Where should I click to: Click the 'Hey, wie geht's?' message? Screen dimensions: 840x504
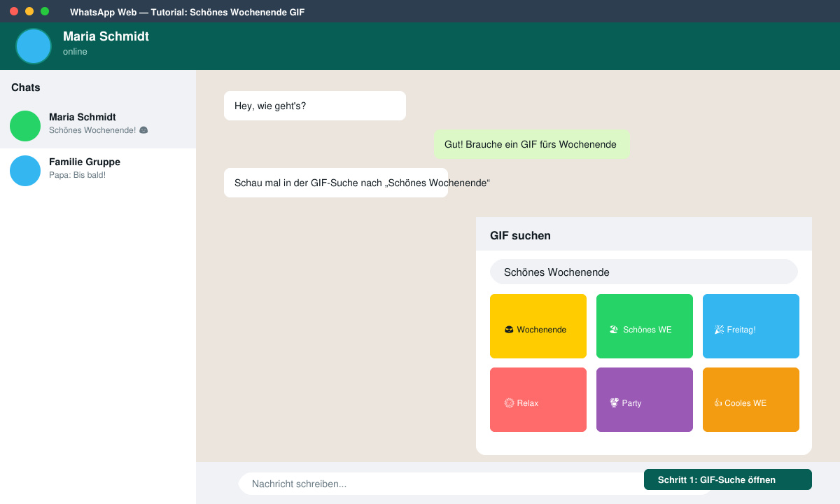(x=315, y=106)
